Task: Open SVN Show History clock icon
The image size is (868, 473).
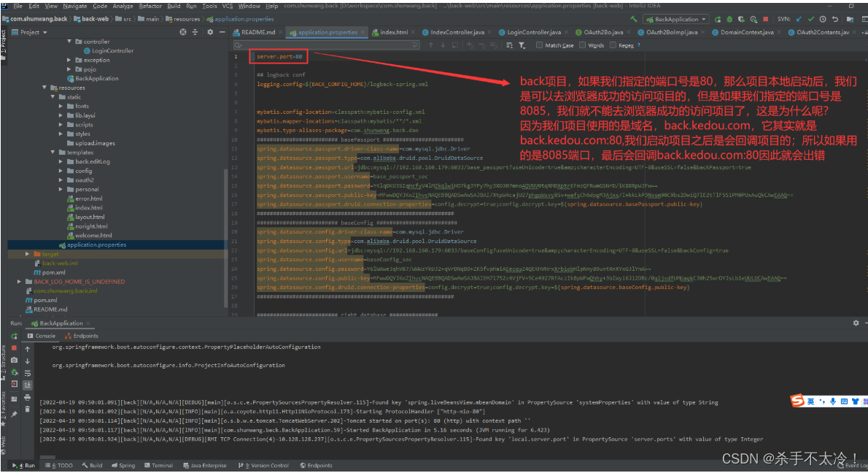Action: 824,19
